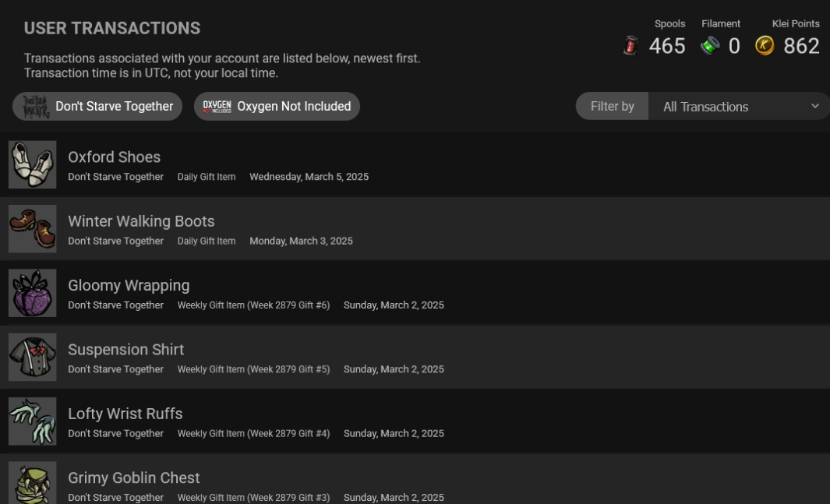Click Weekly Gift Item Week 2879 Gift #6
Viewport: 830px width, 504px height.
253,305
